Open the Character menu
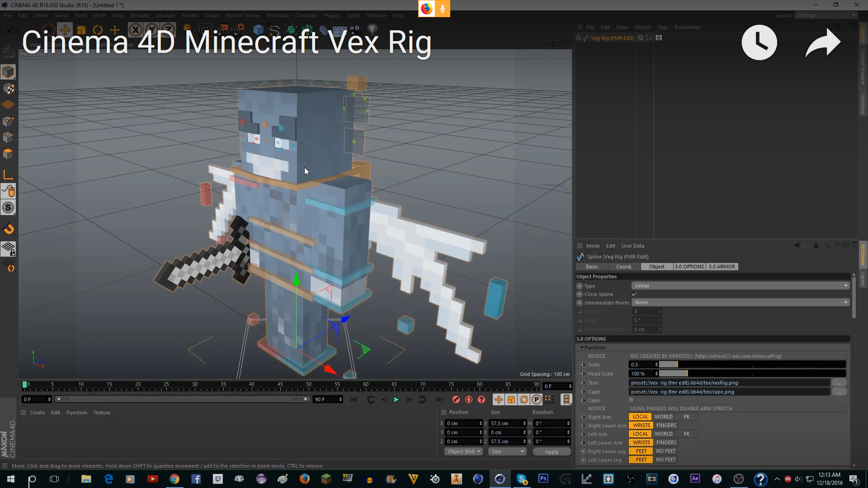 pyautogui.click(x=306, y=15)
